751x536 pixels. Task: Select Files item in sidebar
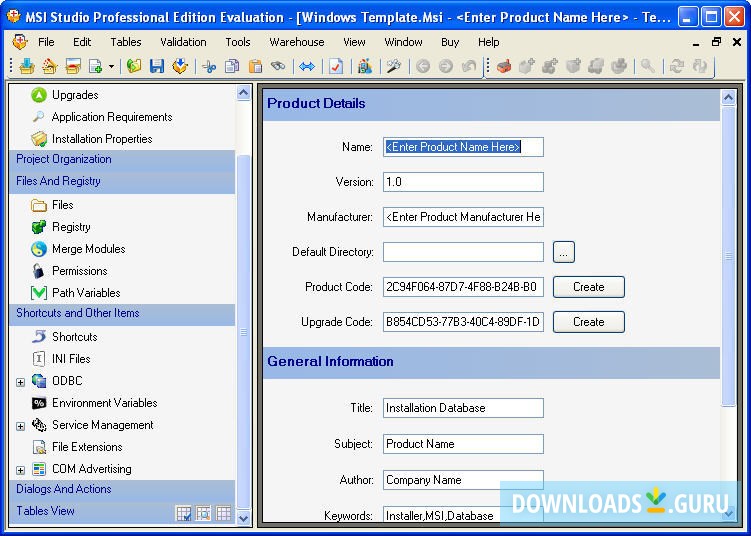point(63,205)
